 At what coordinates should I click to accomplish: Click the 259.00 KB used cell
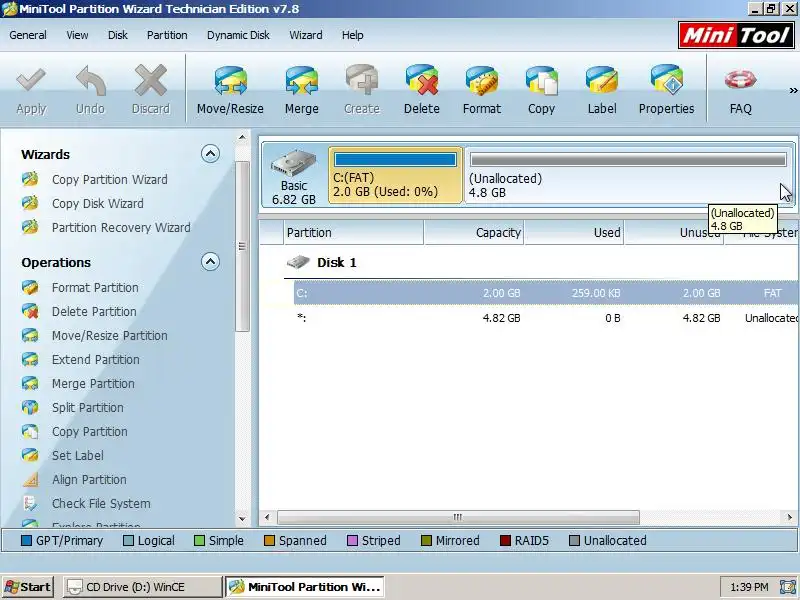[595, 293]
